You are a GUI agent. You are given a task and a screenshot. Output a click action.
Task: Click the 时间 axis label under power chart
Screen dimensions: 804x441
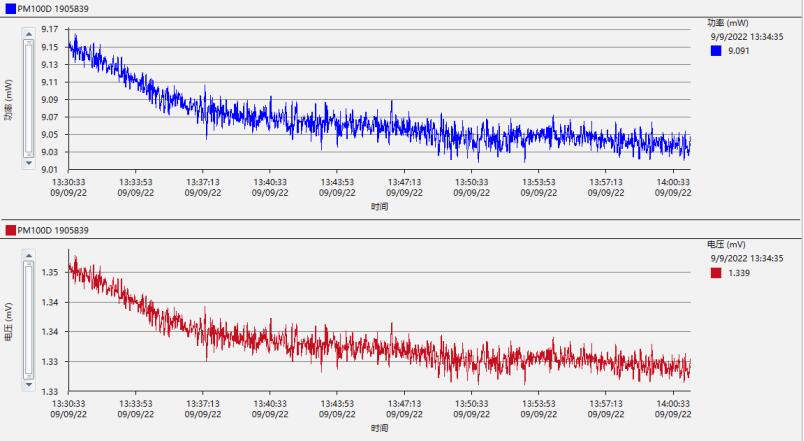click(x=379, y=207)
